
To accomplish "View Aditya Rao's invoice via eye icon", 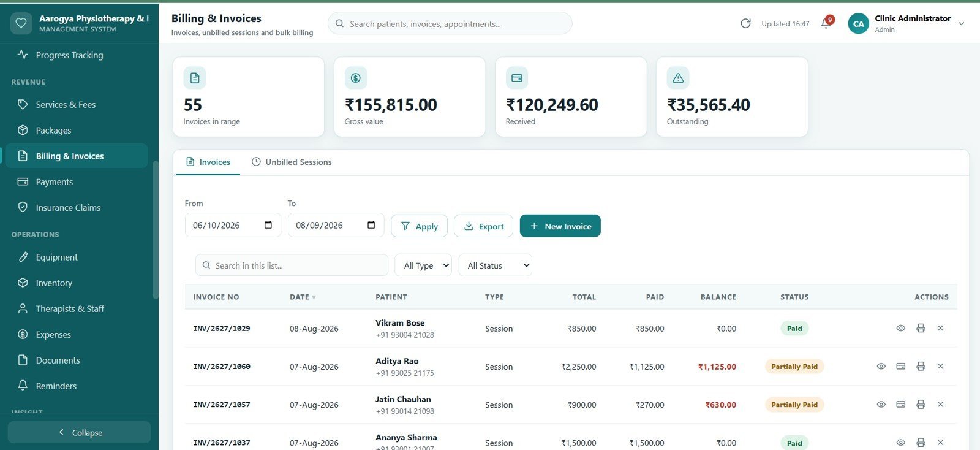I will click(881, 367).
